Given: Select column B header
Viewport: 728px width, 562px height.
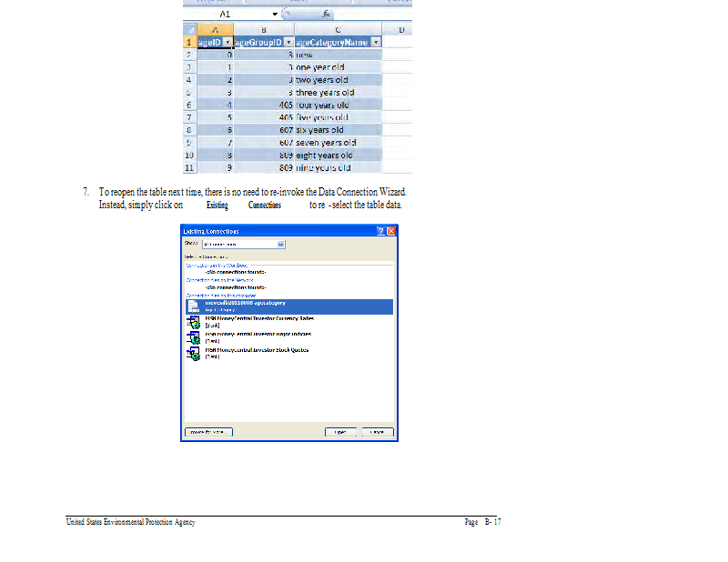Looking at the screenshot, I should 264,30.
